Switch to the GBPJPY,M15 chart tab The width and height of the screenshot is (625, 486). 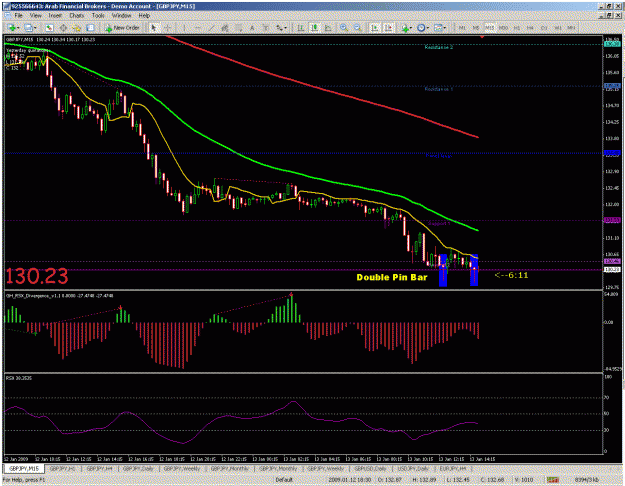24,468
